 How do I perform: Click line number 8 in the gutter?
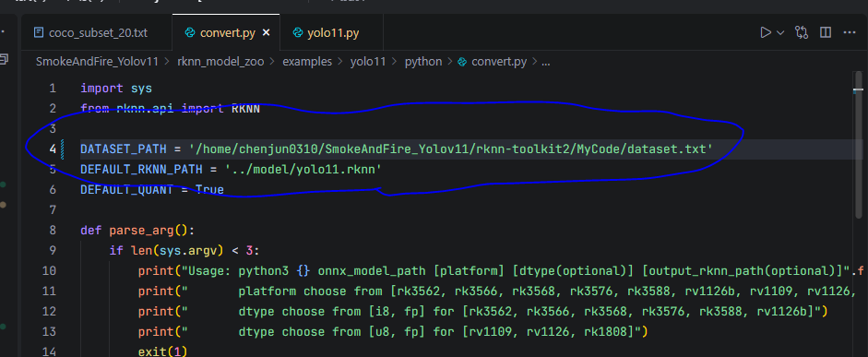click(x=53, y=231)
